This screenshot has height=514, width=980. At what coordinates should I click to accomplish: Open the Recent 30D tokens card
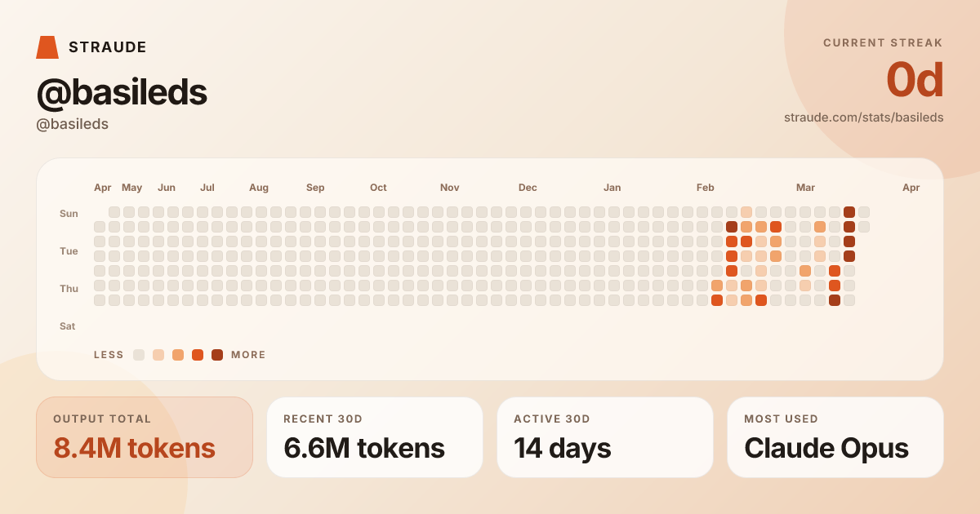[375, 437]
